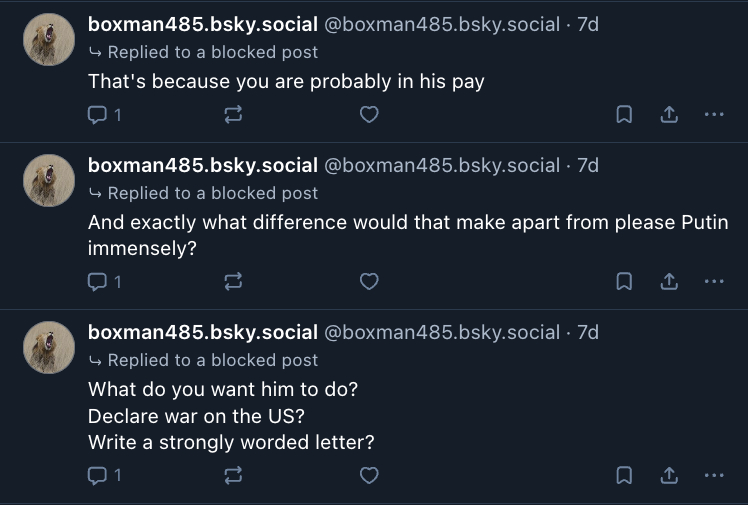Open boxman485 avatar on the first post
This screenshot has width=748, height=505.
[49, 40]
